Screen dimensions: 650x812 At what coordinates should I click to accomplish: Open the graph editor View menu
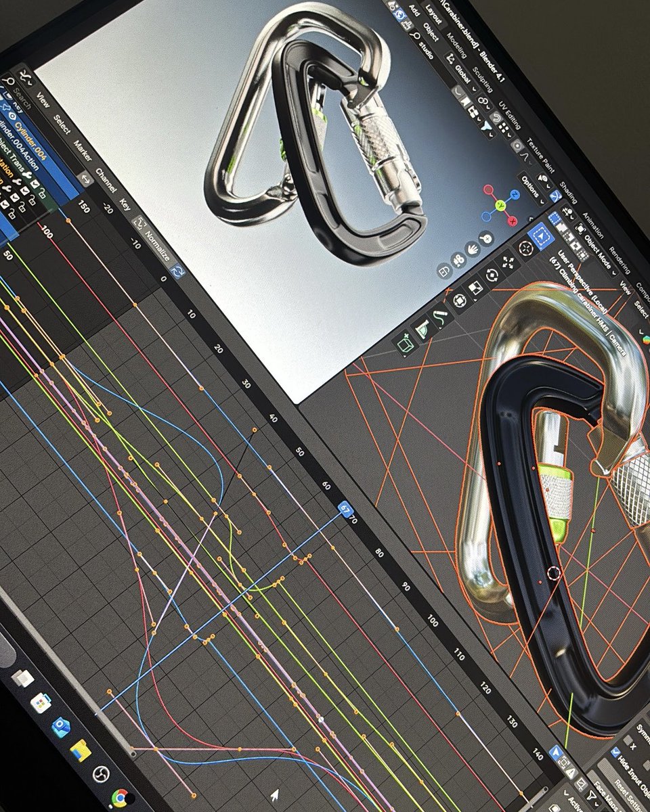pyautogui.click(x=43, y=100)
